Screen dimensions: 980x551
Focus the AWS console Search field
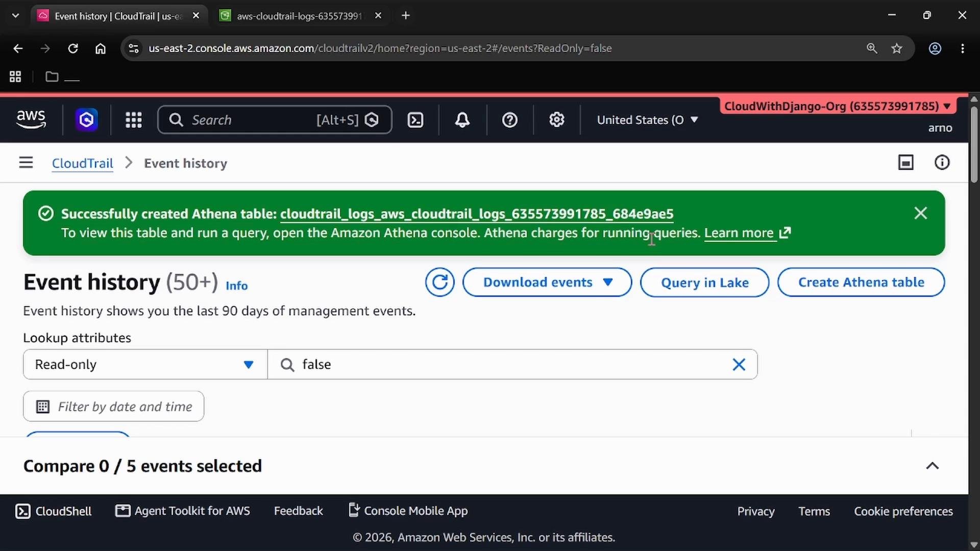(275, 120)
